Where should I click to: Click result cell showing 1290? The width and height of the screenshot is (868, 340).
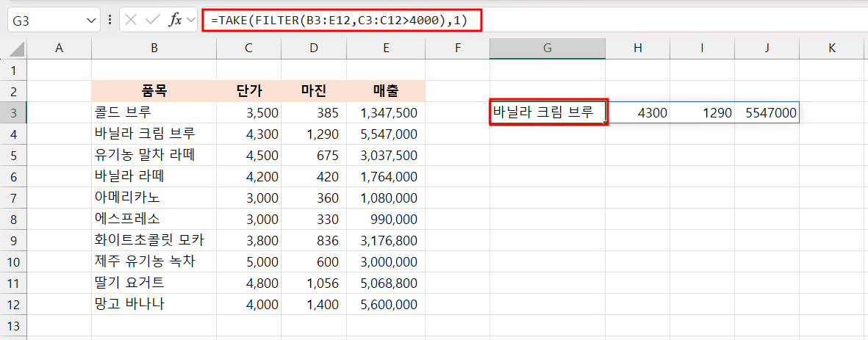pos(703,113)
